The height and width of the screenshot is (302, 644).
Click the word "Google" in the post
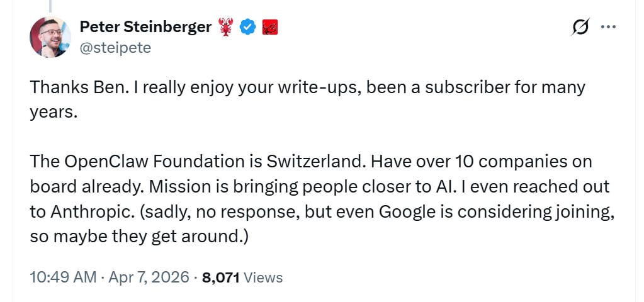pos(406,213)
